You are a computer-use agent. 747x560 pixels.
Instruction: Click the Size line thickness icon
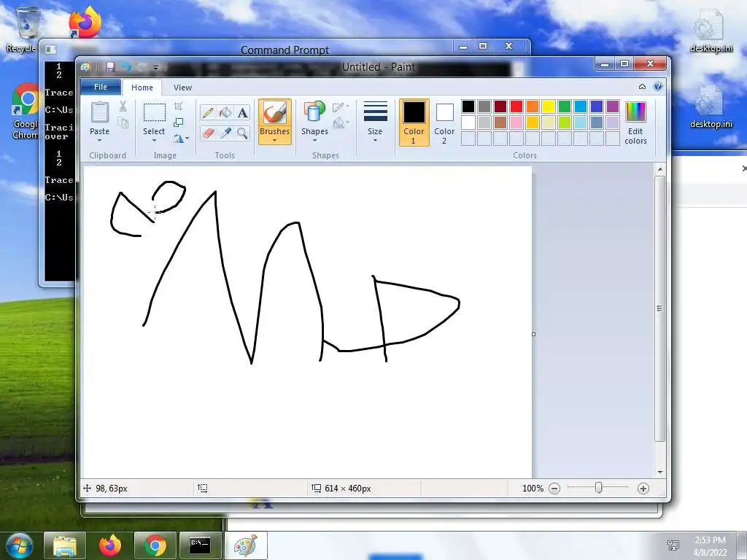tap(375, 112)
